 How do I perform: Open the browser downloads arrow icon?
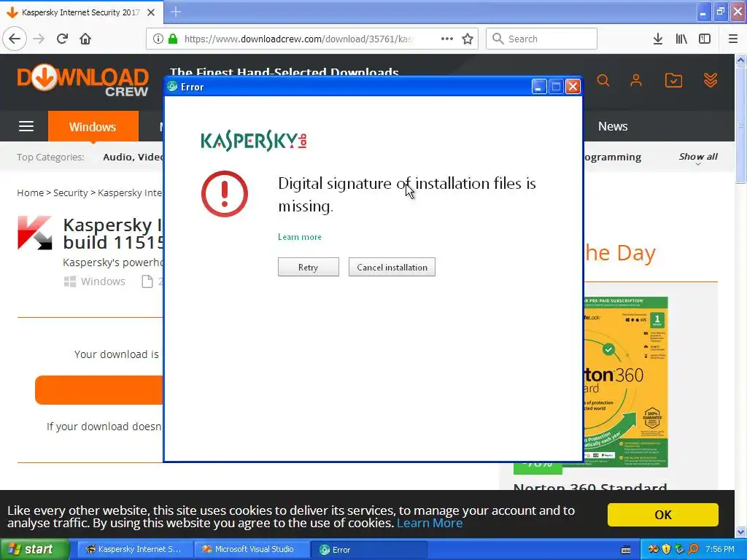(658, 39)
